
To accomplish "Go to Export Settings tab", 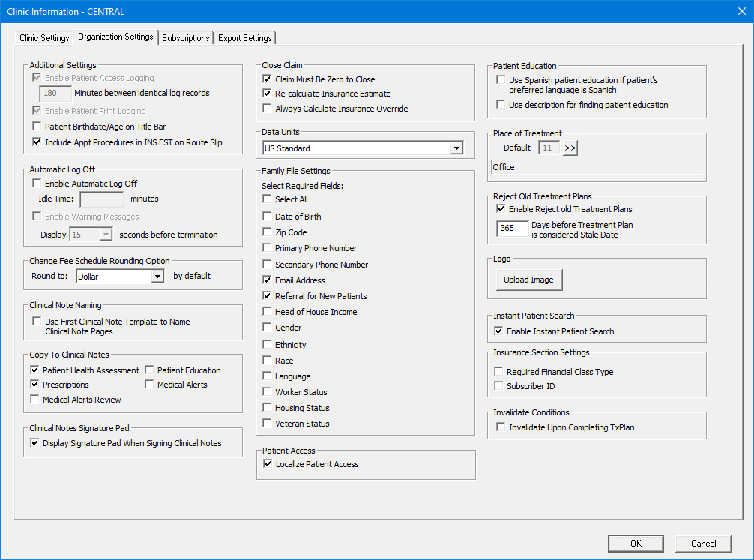I will 245,38.
